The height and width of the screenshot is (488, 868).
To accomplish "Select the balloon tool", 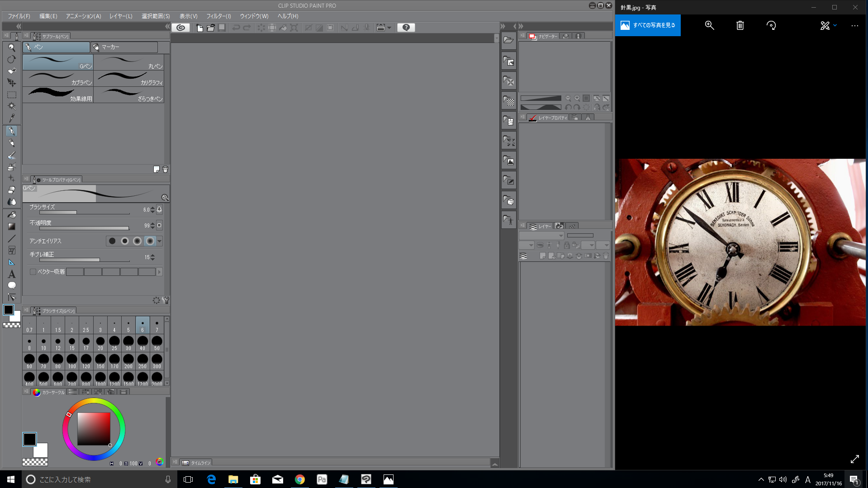I will (12, 285).
